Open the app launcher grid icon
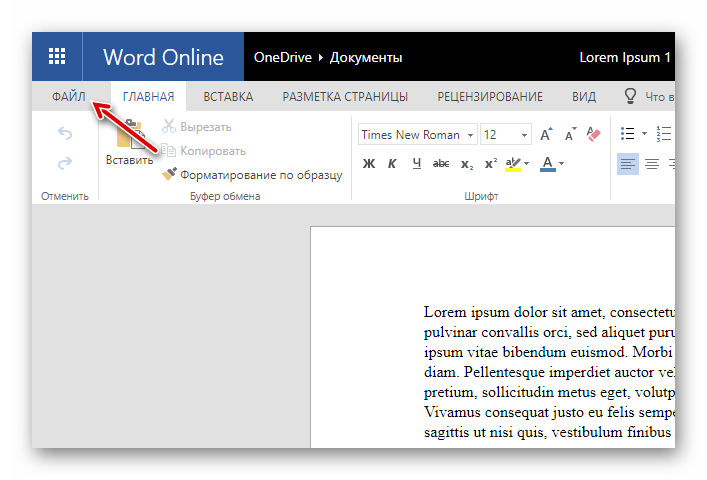This screenshot has height=480, width=707. tap(57, 57)
